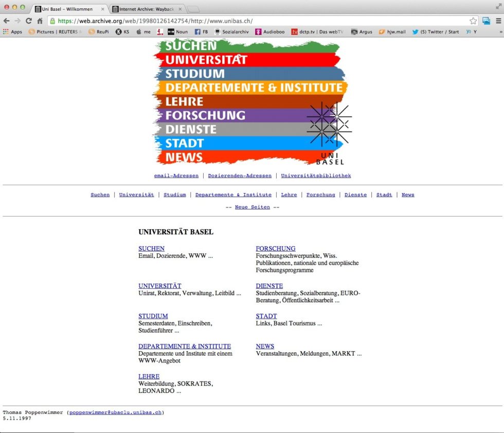Click the red UNIVERSITÄT banner stripe
The height and width of the screenshot is (433, 504).
247,60
